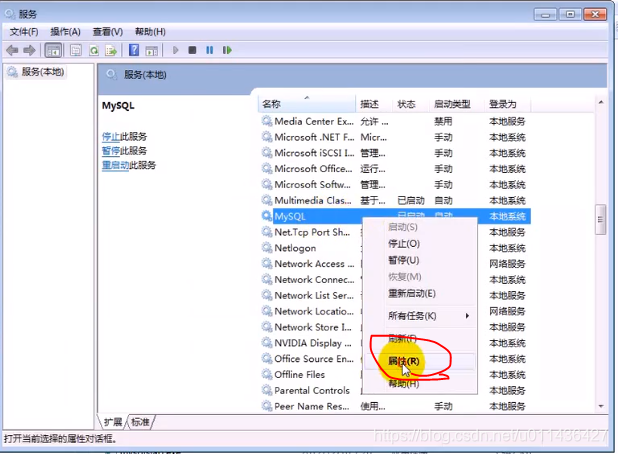Click the gear icon of Parental Controls row
Viewport: 618px width, 454px height.
[x=267, y=390]
